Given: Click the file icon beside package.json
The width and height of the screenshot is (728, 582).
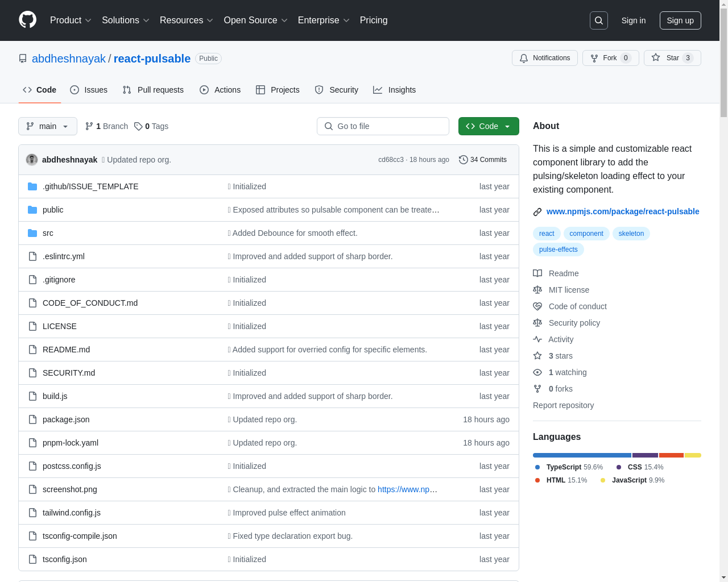Looking at the screenshot, I should (x=32, y=419).
